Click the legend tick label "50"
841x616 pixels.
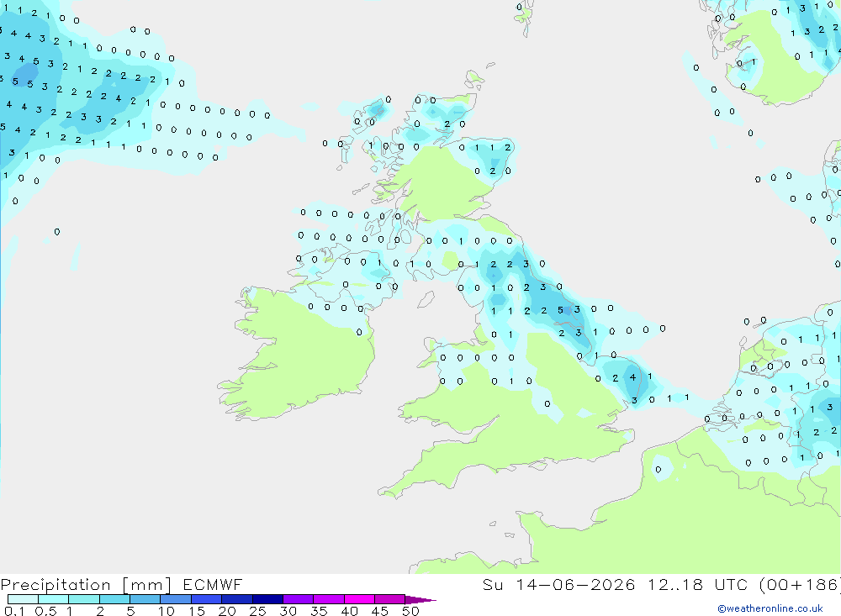[x=411, y=611]
